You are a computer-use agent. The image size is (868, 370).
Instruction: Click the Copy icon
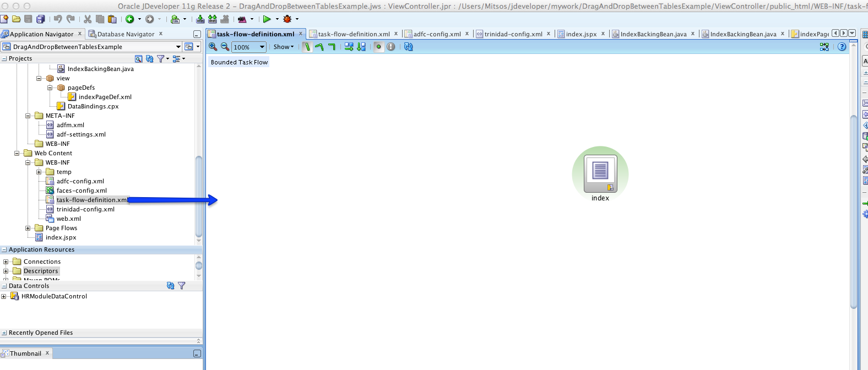[100, 19]
